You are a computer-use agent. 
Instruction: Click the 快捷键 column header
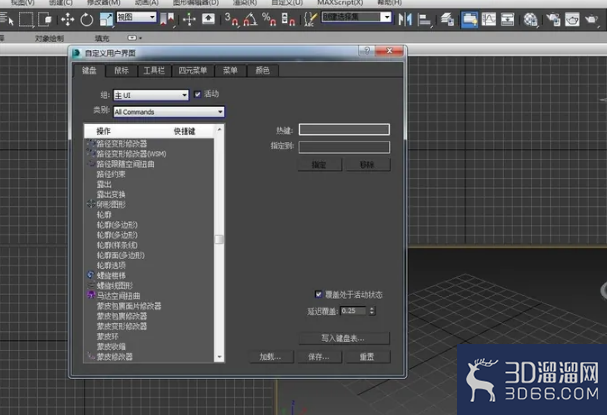185,131
